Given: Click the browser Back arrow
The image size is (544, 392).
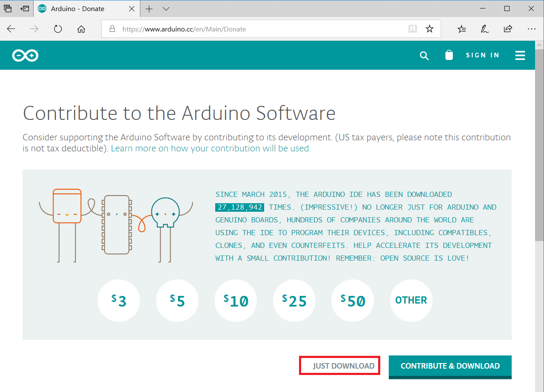Looking at the screenshot, I should coord(11,29).
